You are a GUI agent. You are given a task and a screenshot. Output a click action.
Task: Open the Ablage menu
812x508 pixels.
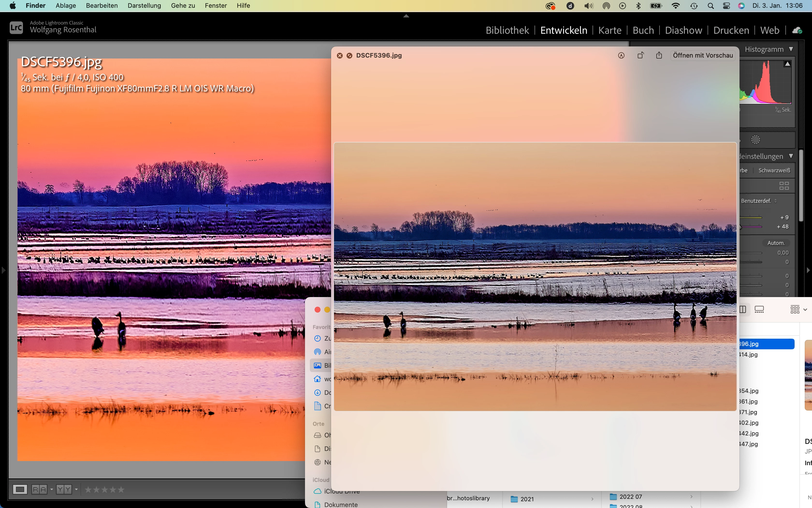[66, 6]
